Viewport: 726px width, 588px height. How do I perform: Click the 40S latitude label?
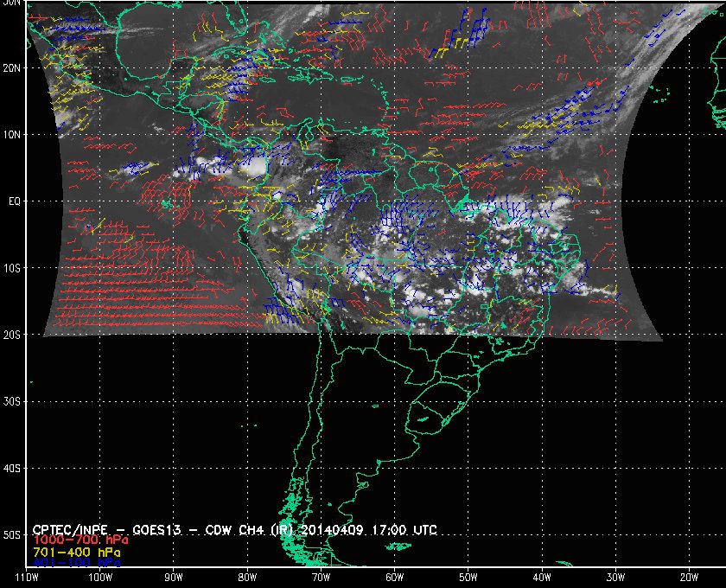point(12,469)
